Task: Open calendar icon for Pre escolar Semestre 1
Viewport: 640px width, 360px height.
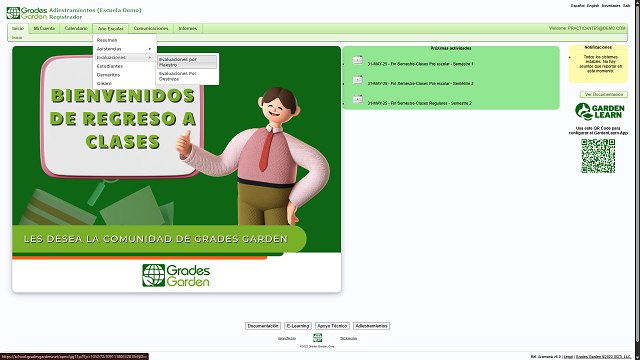Action: point(358,60)
